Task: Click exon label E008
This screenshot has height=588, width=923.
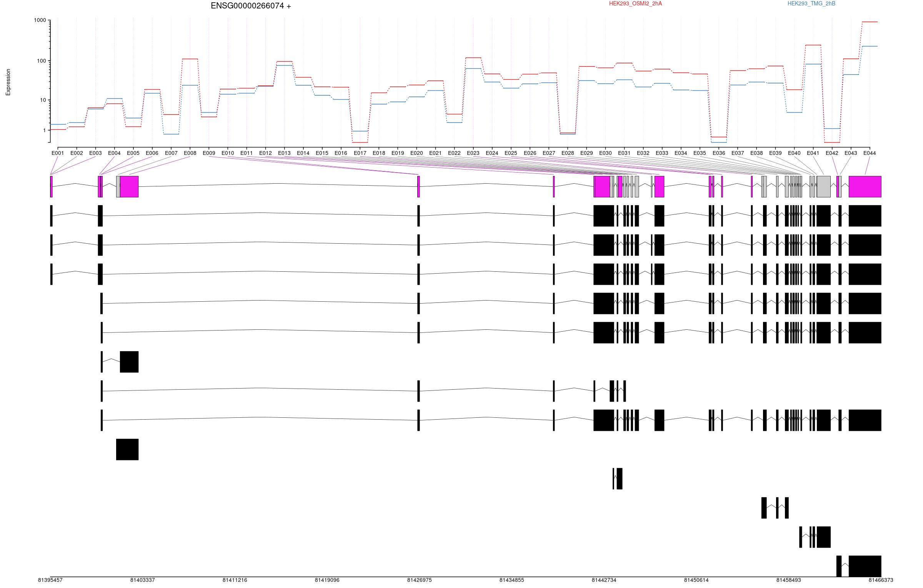Action: pyautogui.click(x=190, y=153)
